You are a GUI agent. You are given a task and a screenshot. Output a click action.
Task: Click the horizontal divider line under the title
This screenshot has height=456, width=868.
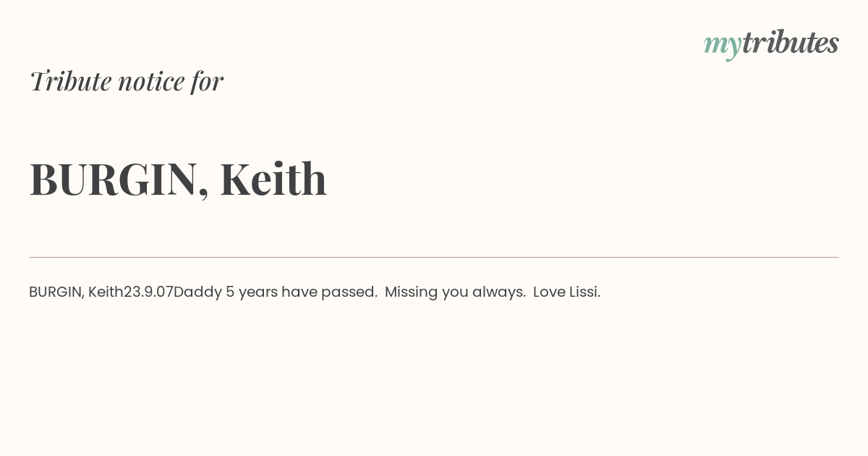coord(434,257)
